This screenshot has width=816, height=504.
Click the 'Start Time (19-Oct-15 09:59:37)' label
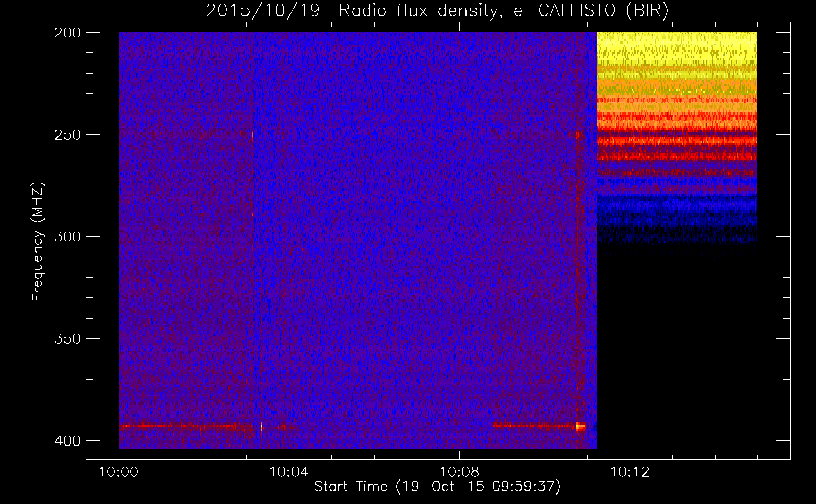(437, 487)
